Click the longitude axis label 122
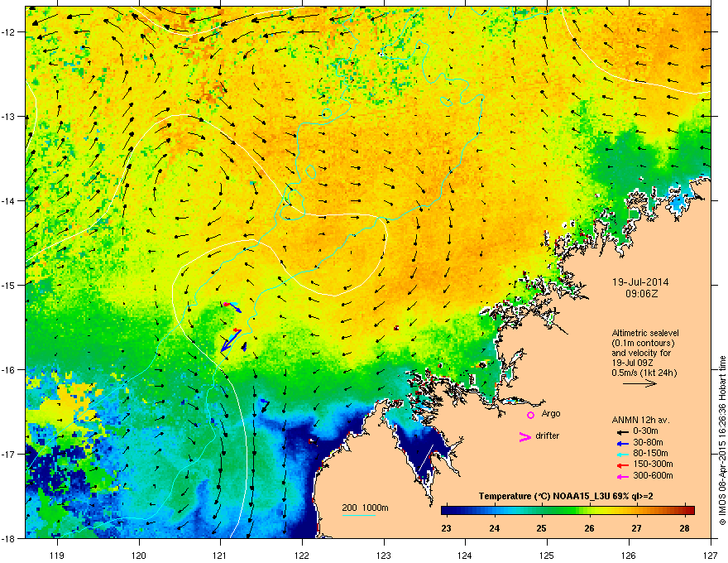This screenshot has width=728, height=563. coord(302,555)
